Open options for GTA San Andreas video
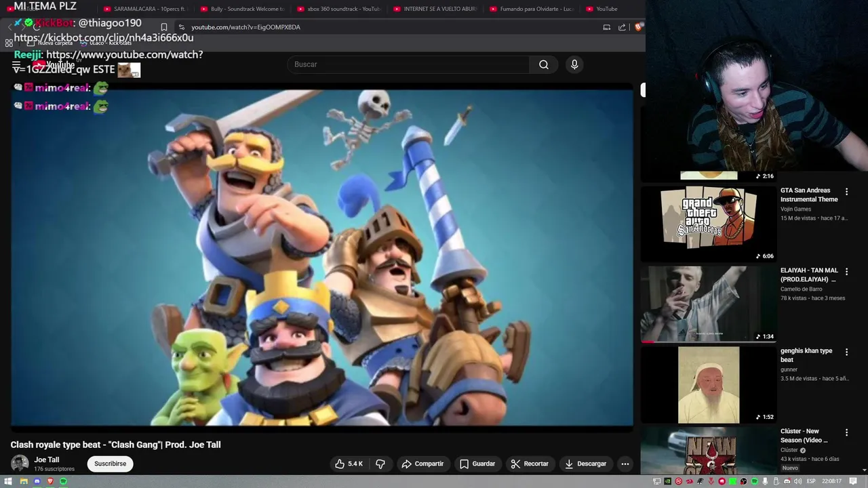 pyautogui.click(x=846, y=191)
